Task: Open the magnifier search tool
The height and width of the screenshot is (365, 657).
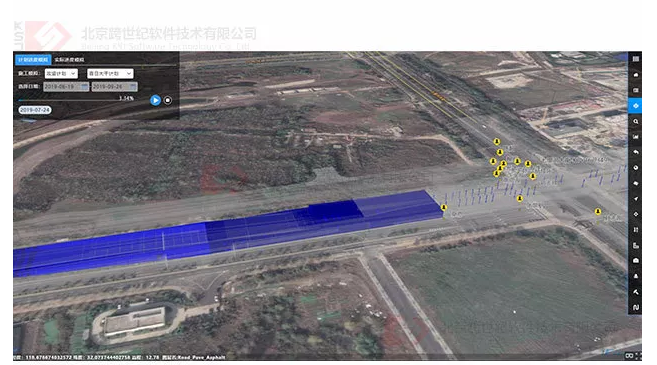Action: pos(635,121)
